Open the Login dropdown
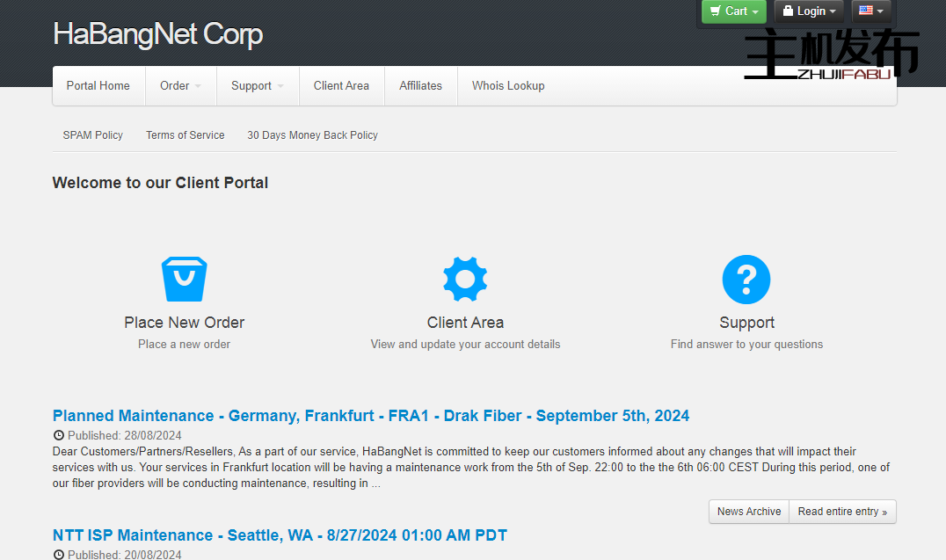Image resolution: width=946 pixels, height=560 pixels. (x=809, y=11)
